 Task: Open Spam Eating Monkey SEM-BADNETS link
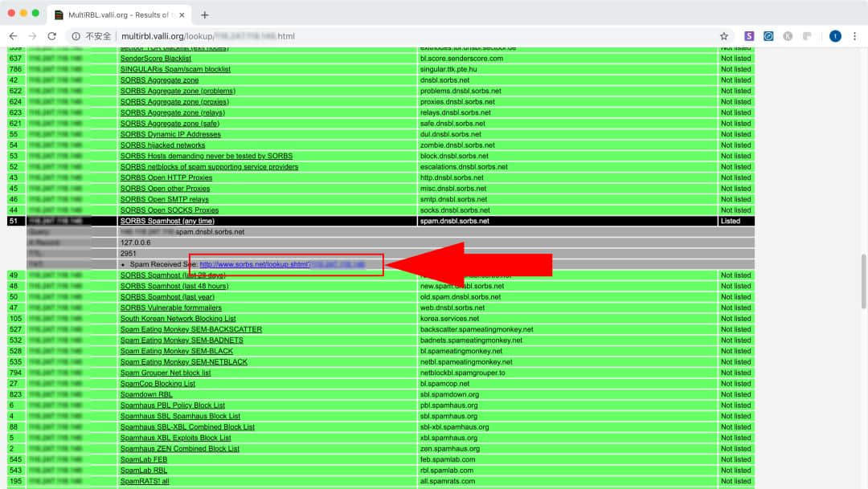click(182, 340)
